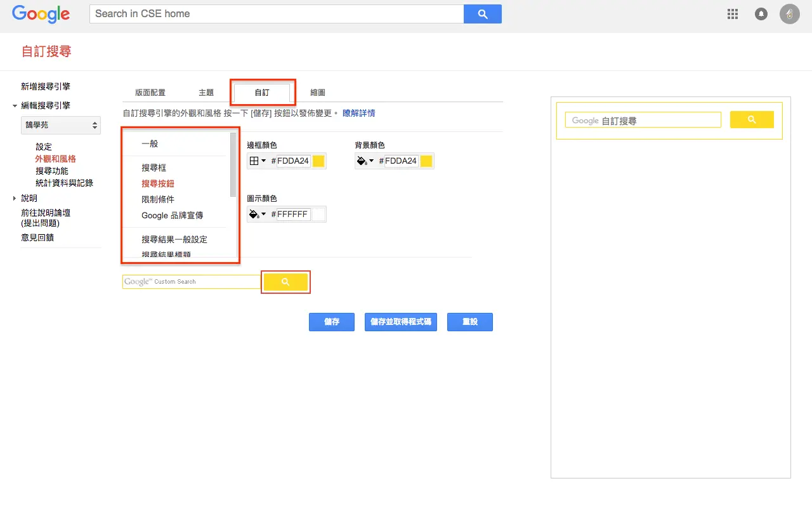The width and height of the screenshot is (812, 528).
Task: Open the account avatar menu
Action: click(790, 14)
